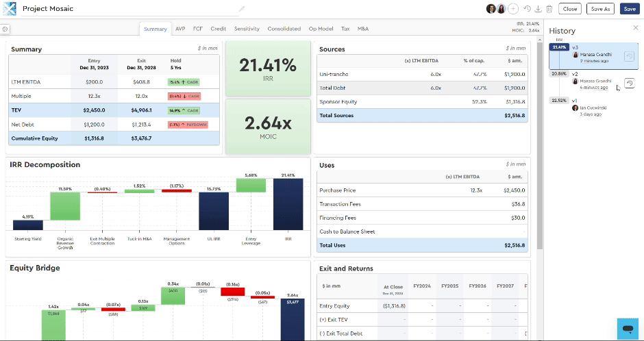This screenshot has height=341, width=644.
Task: Toggle the version history clock icon
Action: click(x=527, y=9)
